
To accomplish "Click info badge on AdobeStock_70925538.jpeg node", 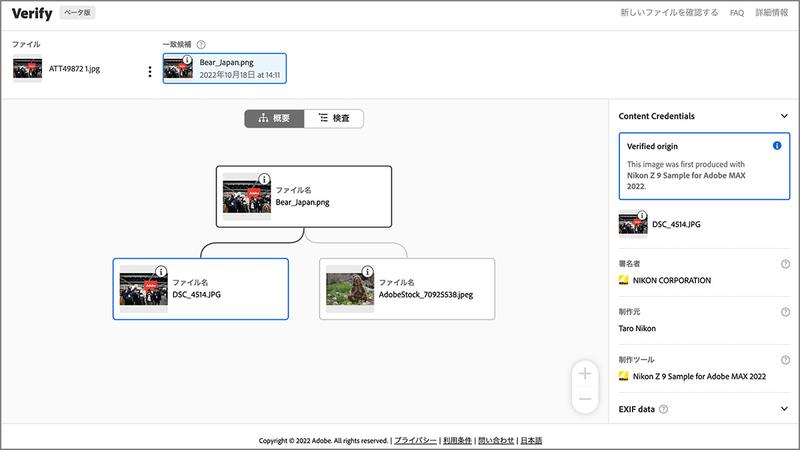I will coord(367,271).
